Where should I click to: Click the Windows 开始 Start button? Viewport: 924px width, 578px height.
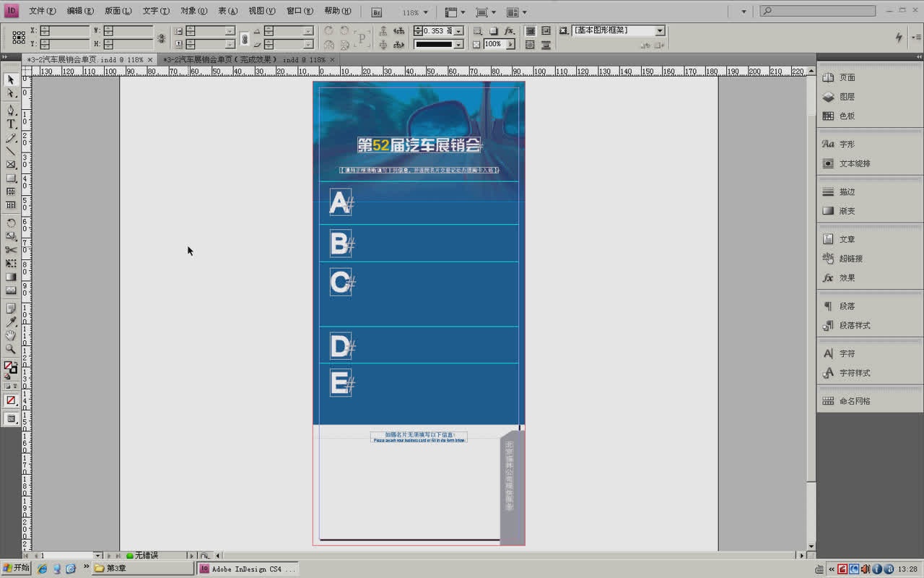tap(17, 569)
